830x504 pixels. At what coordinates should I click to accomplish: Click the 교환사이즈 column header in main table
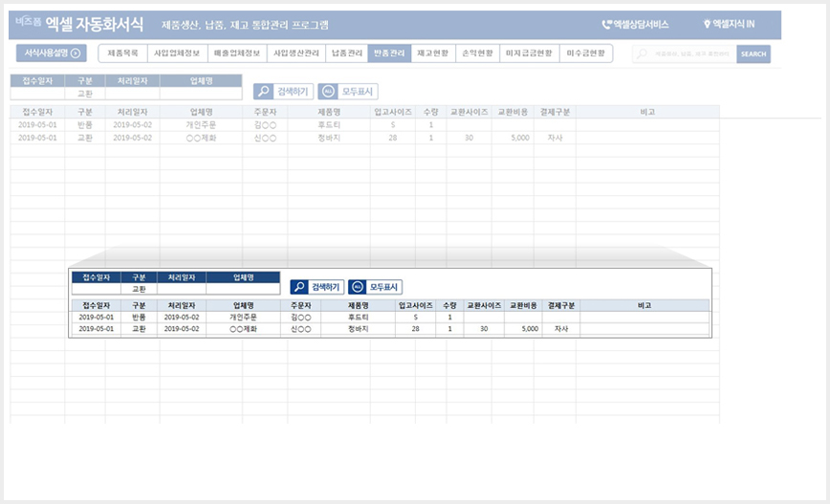point(469,112)
